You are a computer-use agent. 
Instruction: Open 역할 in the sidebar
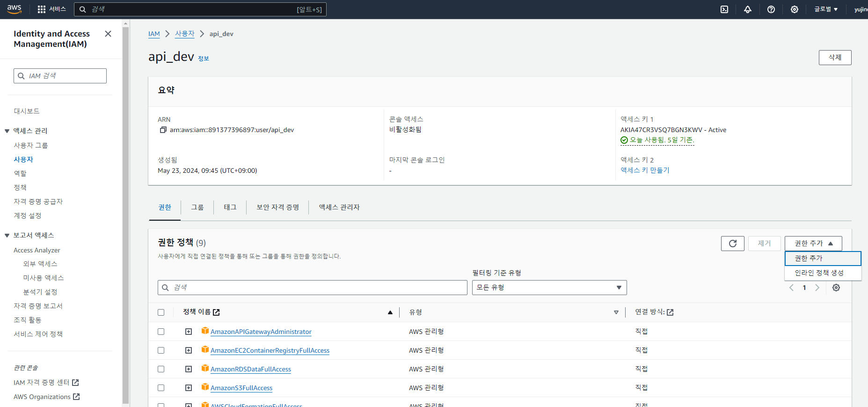coord(20,174)
